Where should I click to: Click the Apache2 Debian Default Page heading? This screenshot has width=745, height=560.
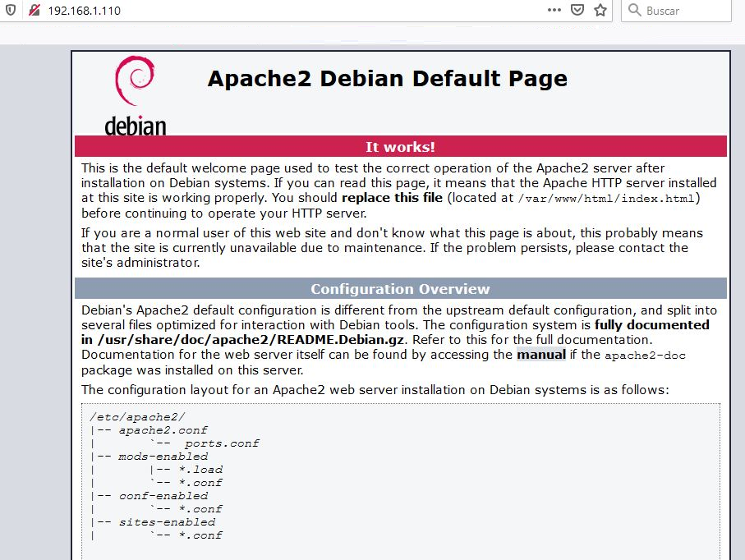[387, 78]
